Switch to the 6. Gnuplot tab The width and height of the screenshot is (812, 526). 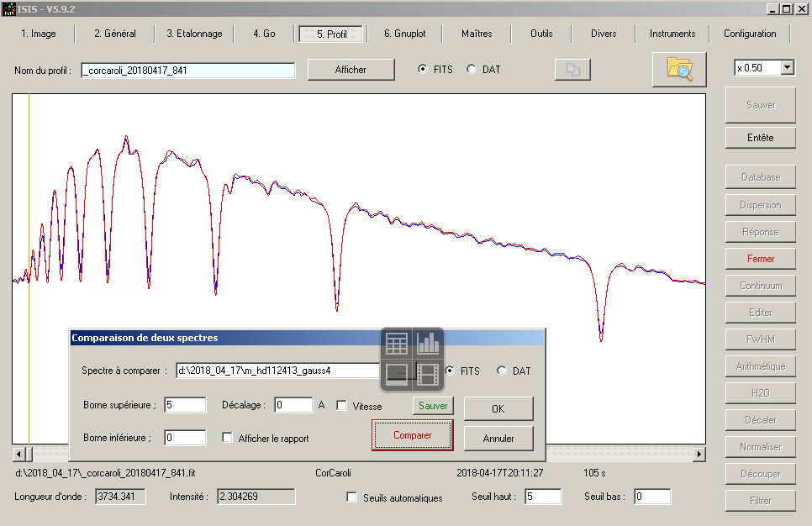coord(405,34)
